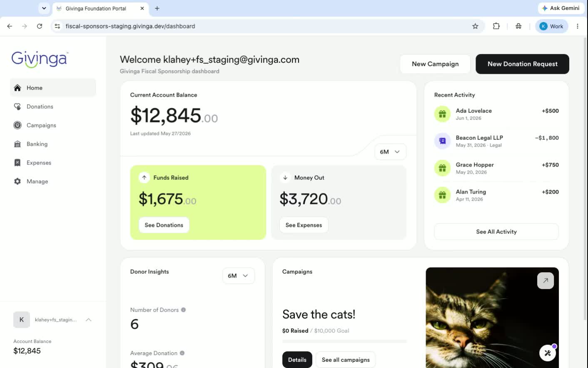Click the Expenses receipt icon
The width and height of the screenshot is (588, 368).
point(17,163)
